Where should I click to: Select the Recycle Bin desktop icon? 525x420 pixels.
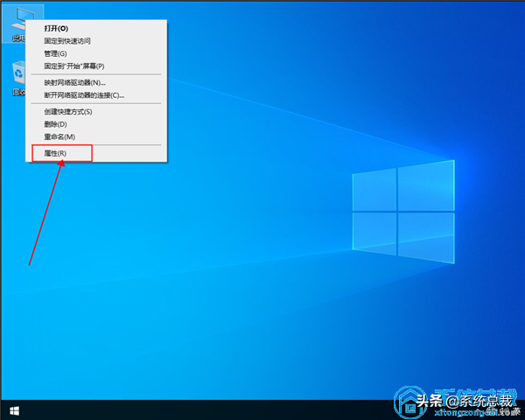pos(18,78)
